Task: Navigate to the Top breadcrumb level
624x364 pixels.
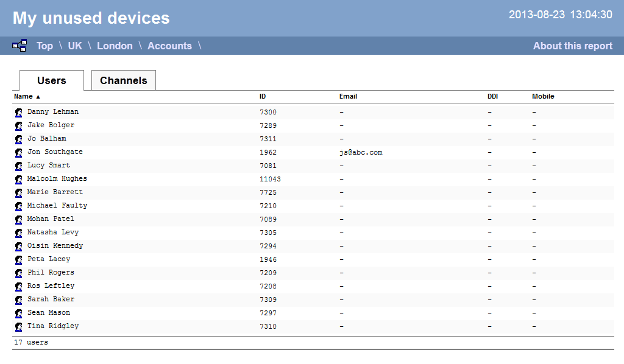Action: pyautogui.click(x=44, y=46)
